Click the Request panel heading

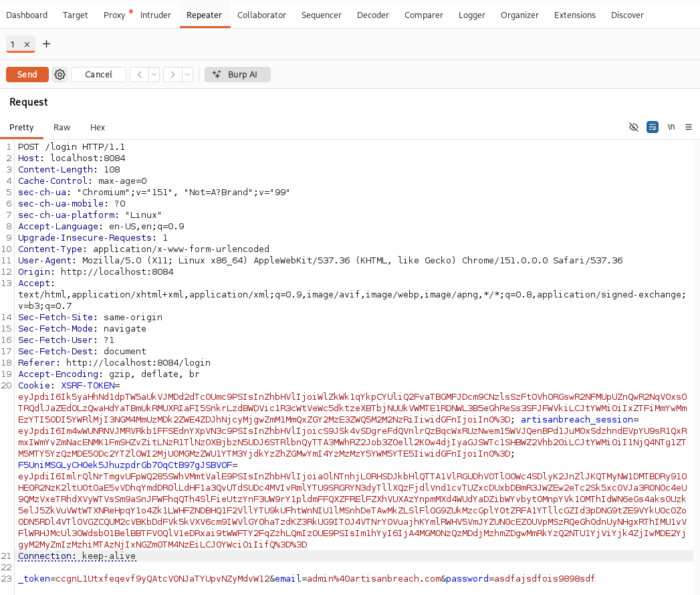[x=29, y=102]
